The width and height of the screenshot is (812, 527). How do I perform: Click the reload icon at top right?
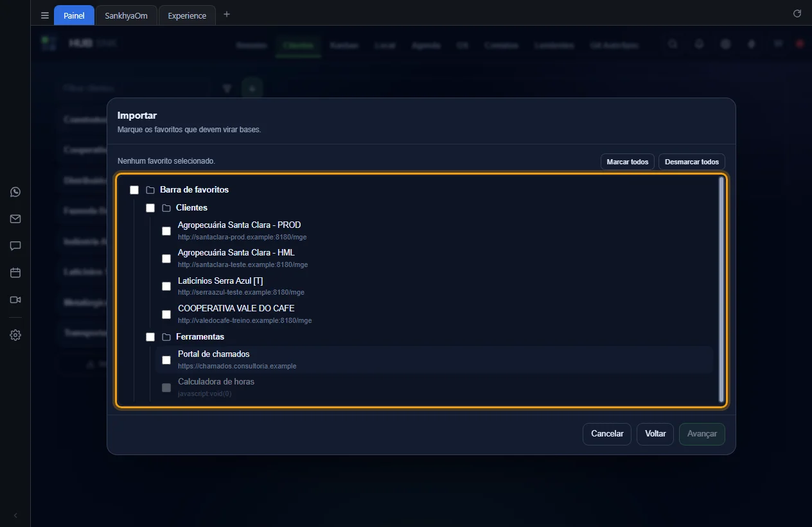[x=797, y=13]
